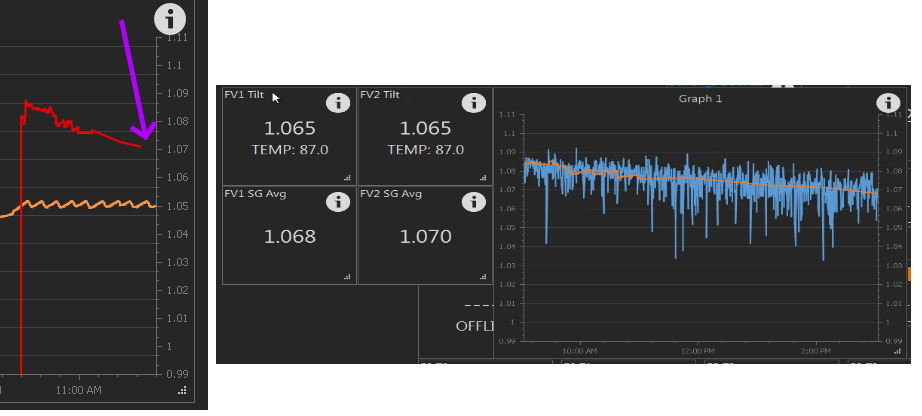
Task: Open info icon on FV2 Tilt tile
Action: [473, 103]
